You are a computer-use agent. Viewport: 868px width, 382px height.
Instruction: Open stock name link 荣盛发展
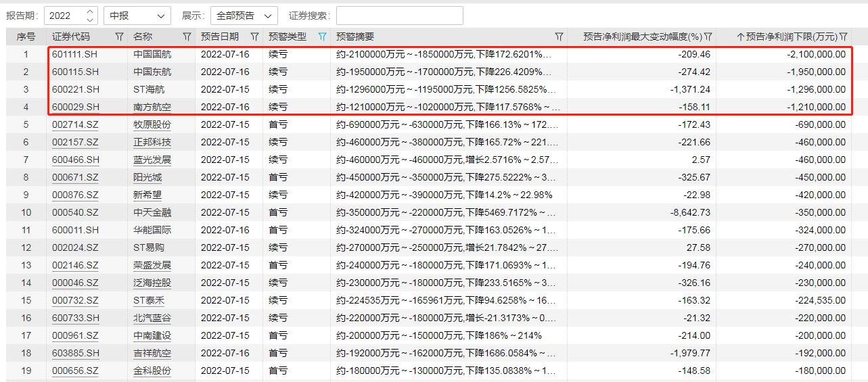pyautogui.click(x=152, y=265)
